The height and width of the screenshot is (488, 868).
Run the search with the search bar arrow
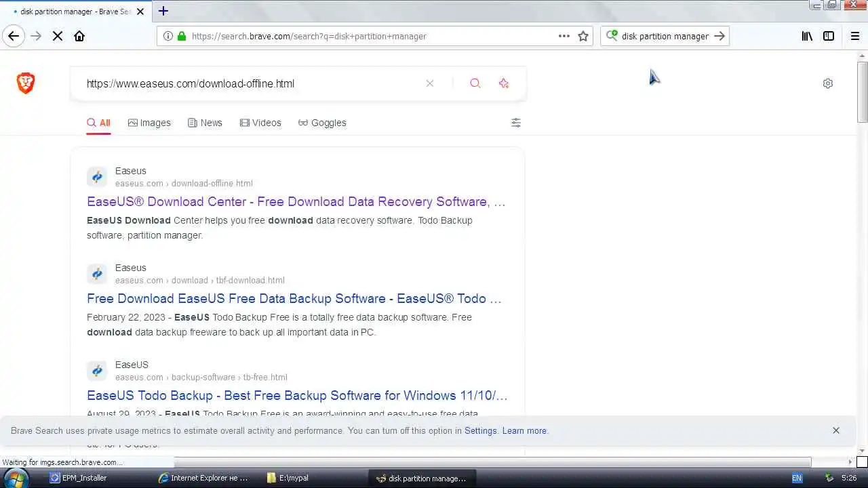(720, 36)
